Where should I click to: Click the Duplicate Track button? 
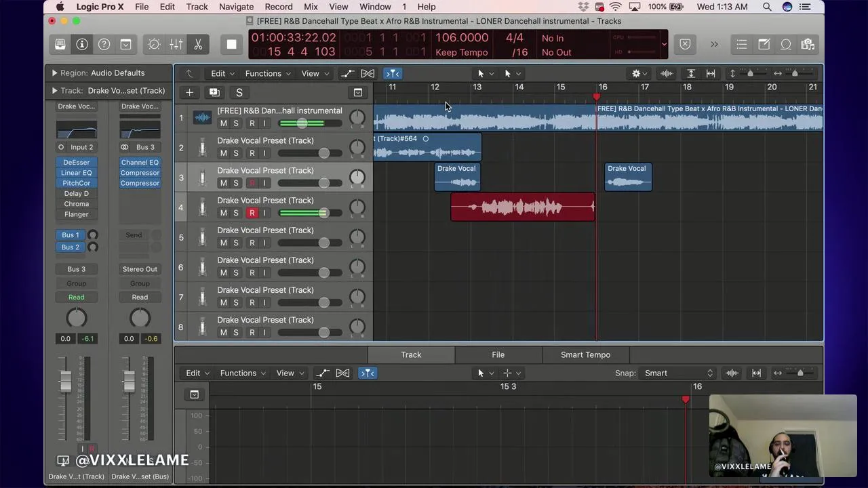click(x=214, y=92)
